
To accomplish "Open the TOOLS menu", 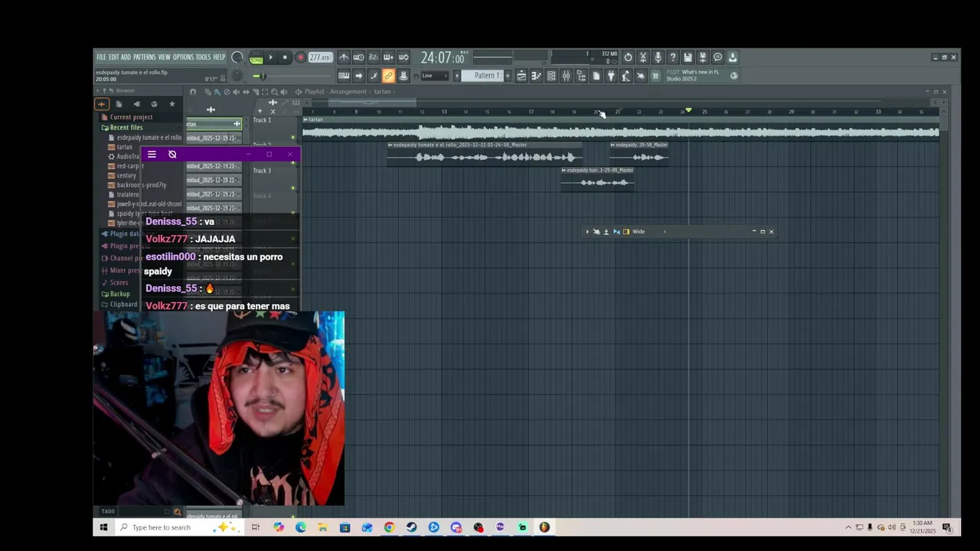I will [x=203, y=57].
